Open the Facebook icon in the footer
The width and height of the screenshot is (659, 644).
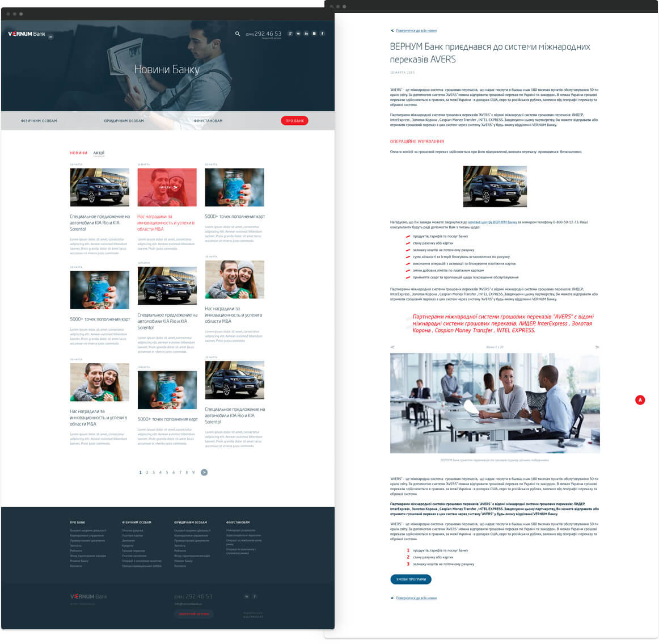tap(255, 596)
